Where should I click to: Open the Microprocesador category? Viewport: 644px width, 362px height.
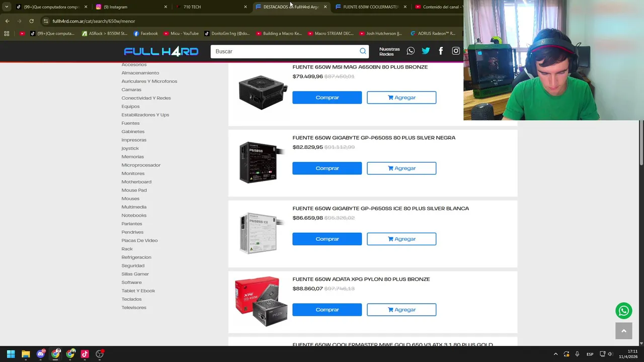click(141, 165)
